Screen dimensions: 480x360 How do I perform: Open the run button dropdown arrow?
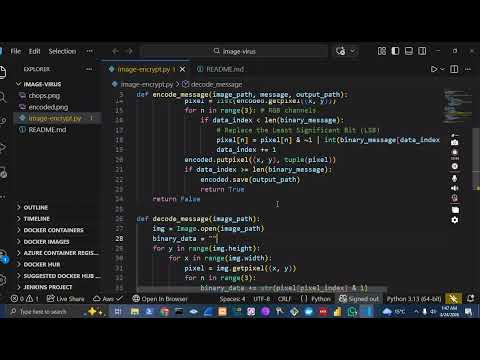click(x=443, y=69)
